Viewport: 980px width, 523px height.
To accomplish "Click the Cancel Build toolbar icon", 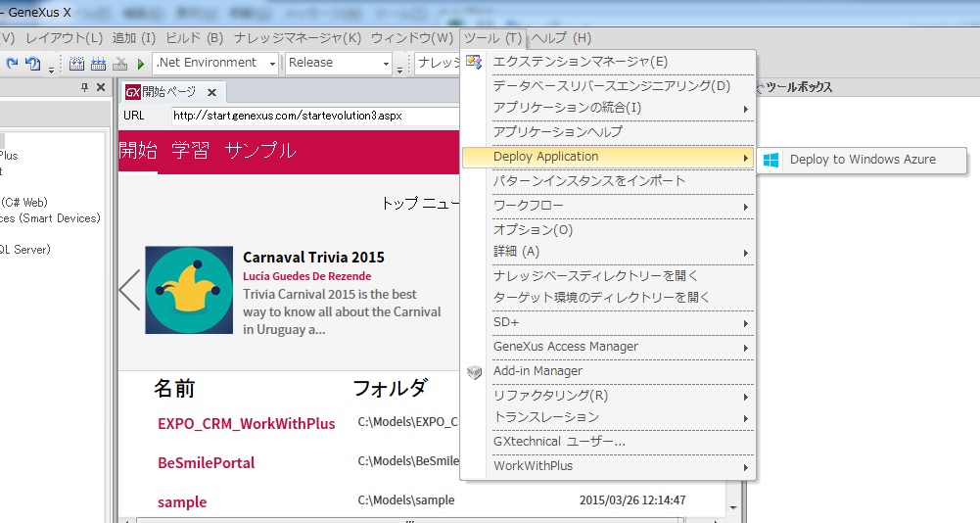I will (120, 64).
